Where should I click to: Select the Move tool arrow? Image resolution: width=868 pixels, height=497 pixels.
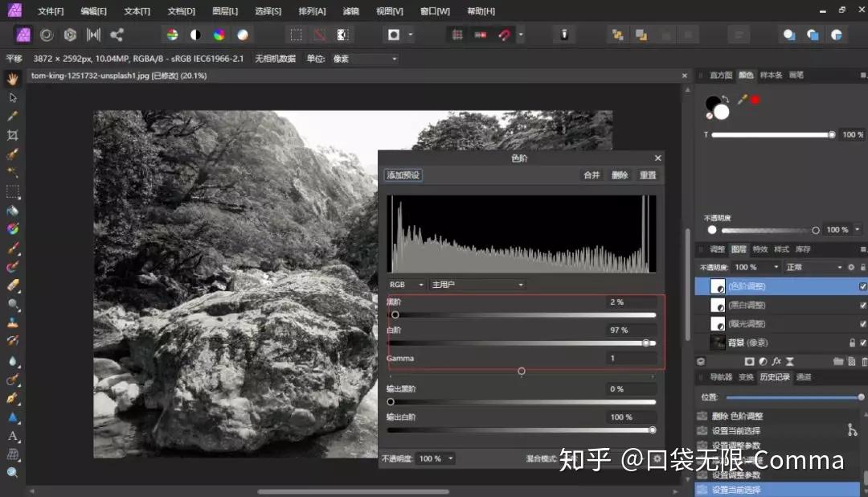[x=11, y=97]
